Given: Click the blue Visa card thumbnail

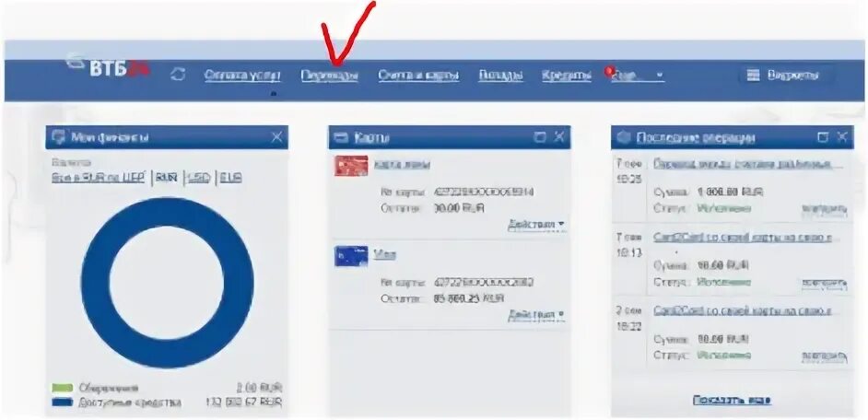Looking at the screenshot, I should (351, 256).
